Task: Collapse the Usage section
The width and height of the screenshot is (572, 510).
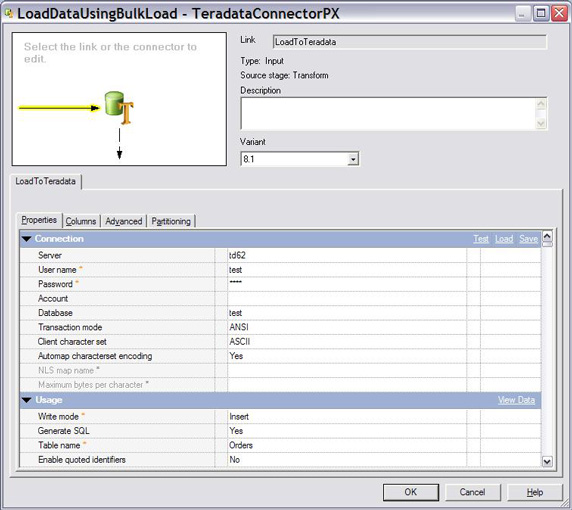Action: [x=27, y=400]
